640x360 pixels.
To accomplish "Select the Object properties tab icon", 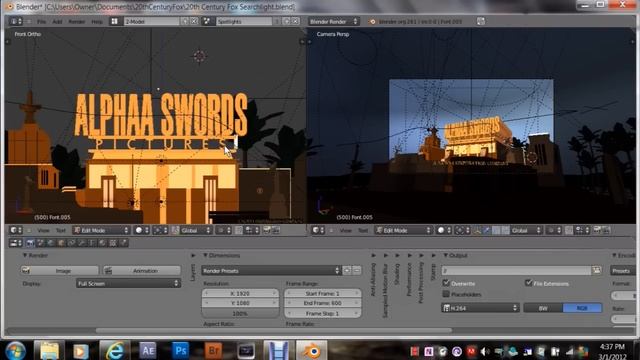I will (x=61, y=243).
